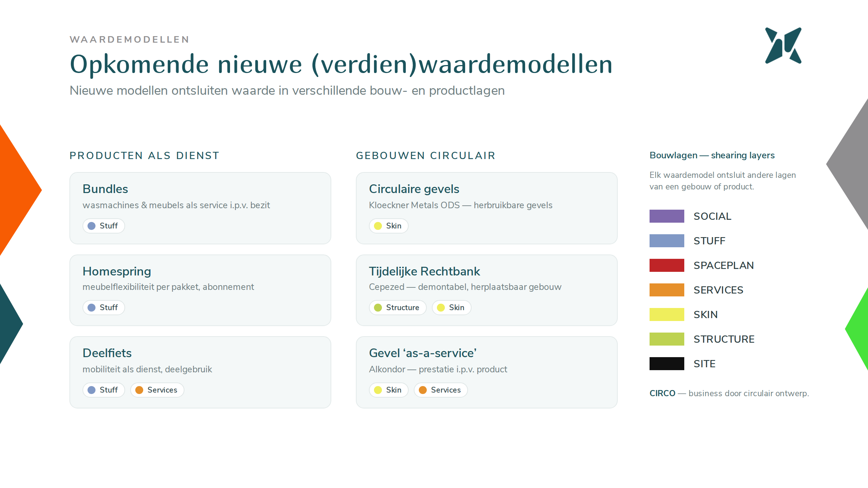Click the red SPACEPLAN color swatch
Image resolution: width=868 pixels, height=488 pixels.
[x=667, y=265]
